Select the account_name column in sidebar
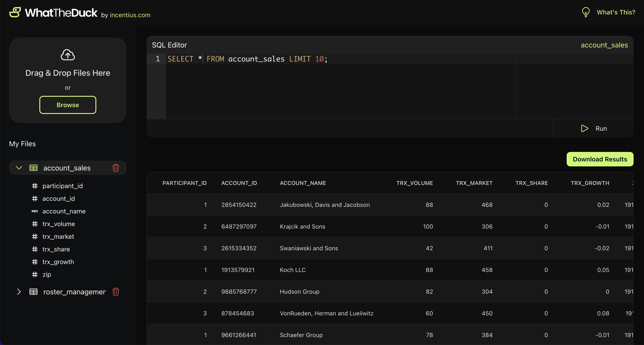The image size is (644, 345). (x=64, y=211)
